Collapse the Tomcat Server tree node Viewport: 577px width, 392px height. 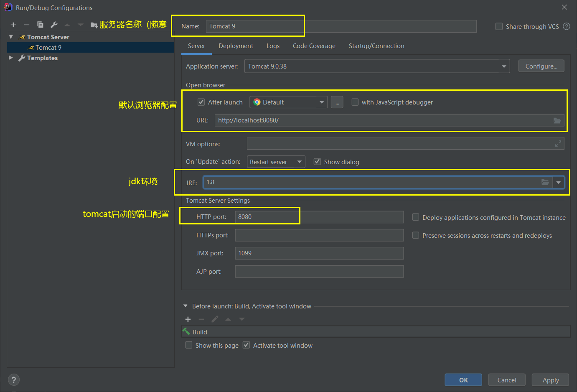(x=11, y=37)
